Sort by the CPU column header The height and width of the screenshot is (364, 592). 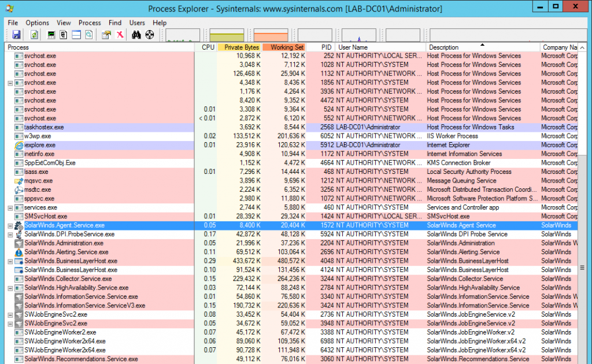[206, 47]
